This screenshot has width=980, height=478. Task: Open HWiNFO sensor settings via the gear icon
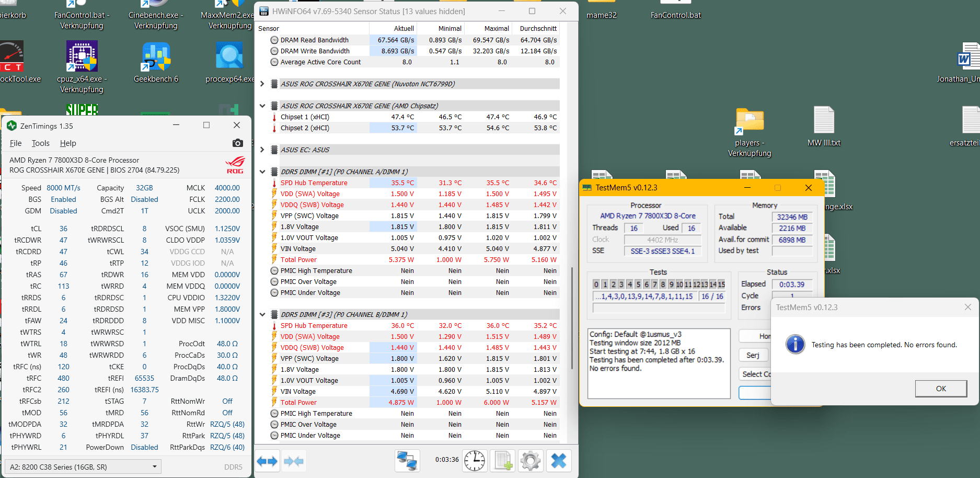pyautogui.click(x=531, y=461)
